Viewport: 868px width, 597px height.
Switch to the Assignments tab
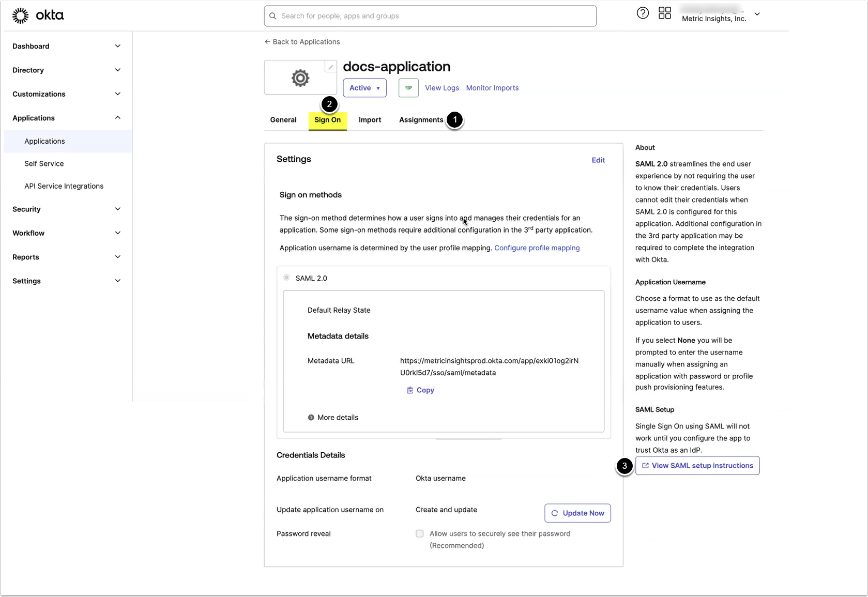[x=421, y=120]
